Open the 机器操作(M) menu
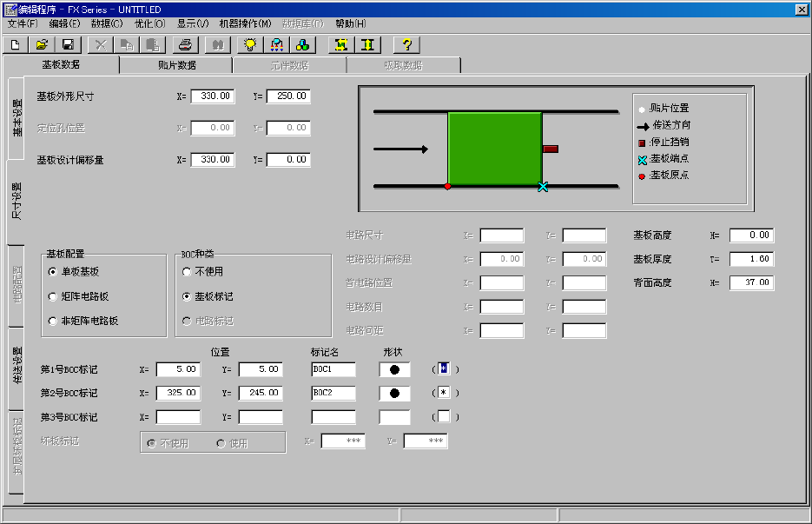The width and height of the screenshot is (812, 524). click(x=246, y=23)
